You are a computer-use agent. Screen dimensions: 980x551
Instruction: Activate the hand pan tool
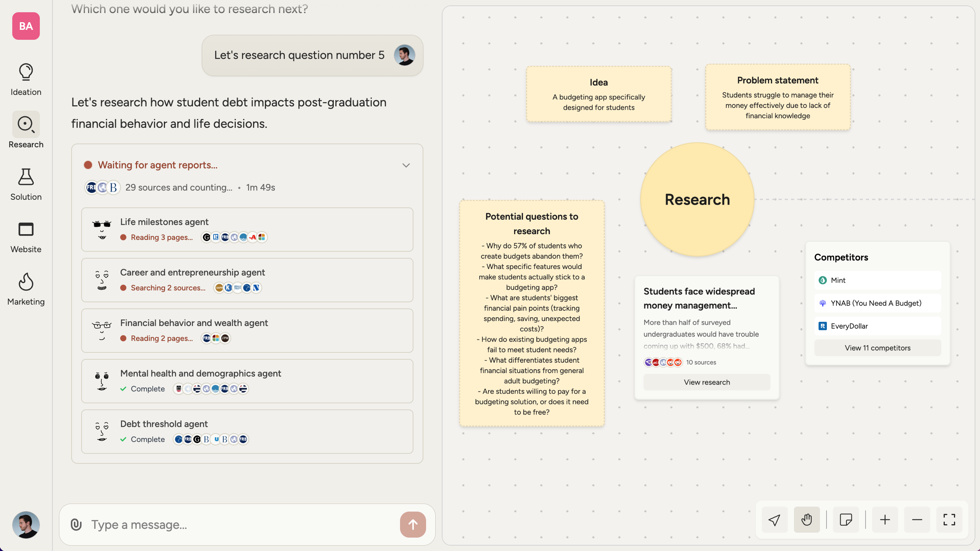[807, 520]
